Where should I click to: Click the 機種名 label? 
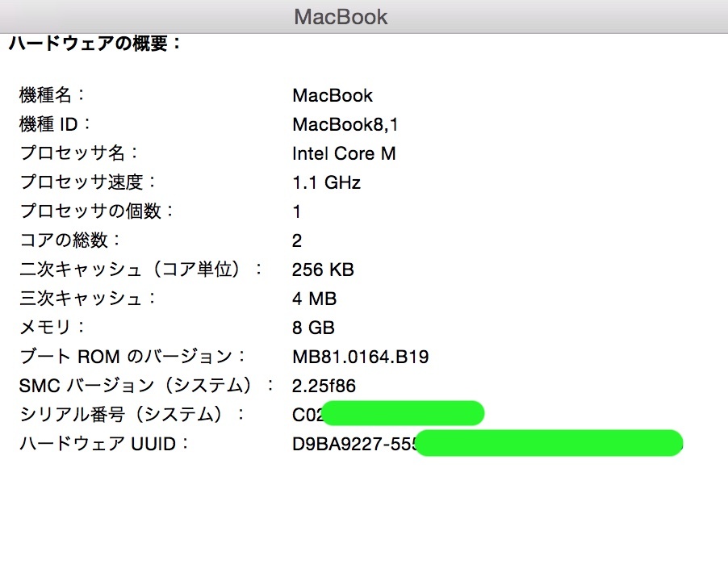point(52,95)
